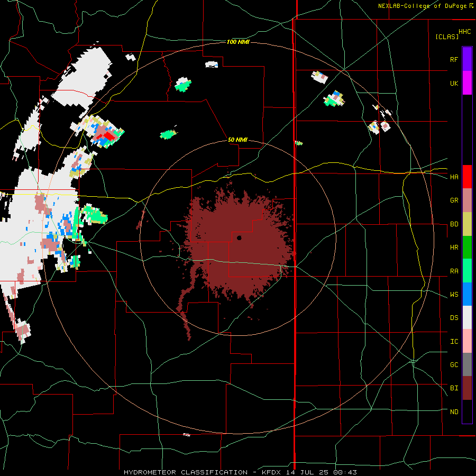The height and width of the screenshot is (476, 476).
Task: Click the 100 NMI range ring label
Action: [x=238, y=42]
